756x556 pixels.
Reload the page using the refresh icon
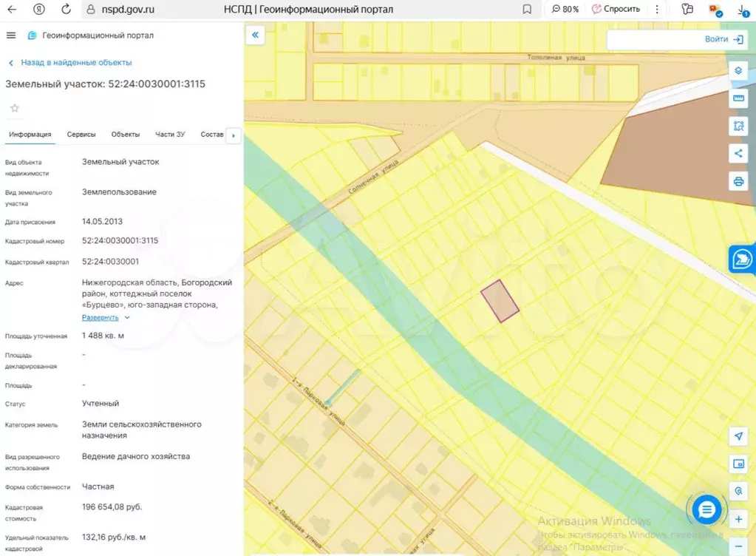pos(66,9)
